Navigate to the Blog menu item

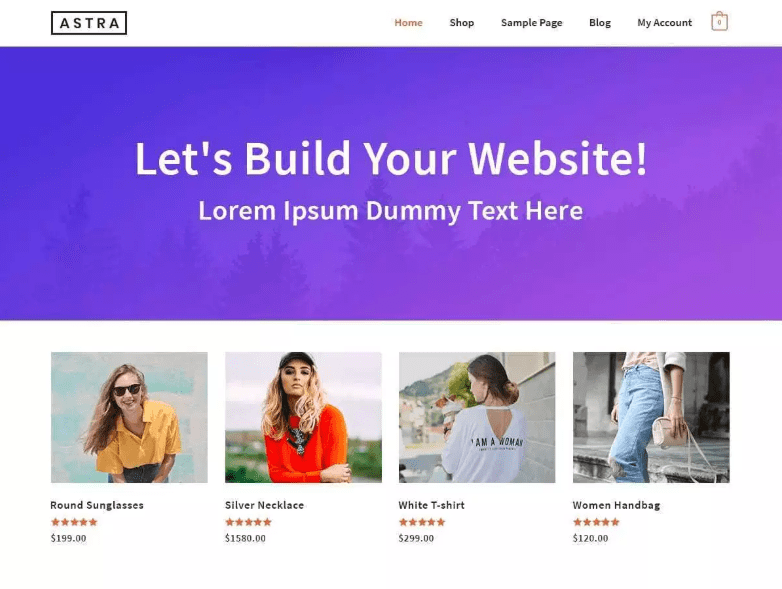[x=599, y=22]
